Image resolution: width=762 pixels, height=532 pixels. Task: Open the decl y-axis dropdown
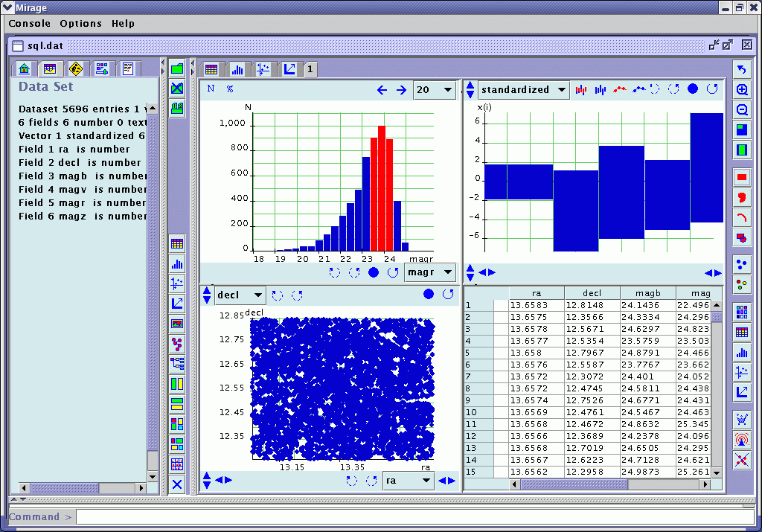(x=240, y=295)
